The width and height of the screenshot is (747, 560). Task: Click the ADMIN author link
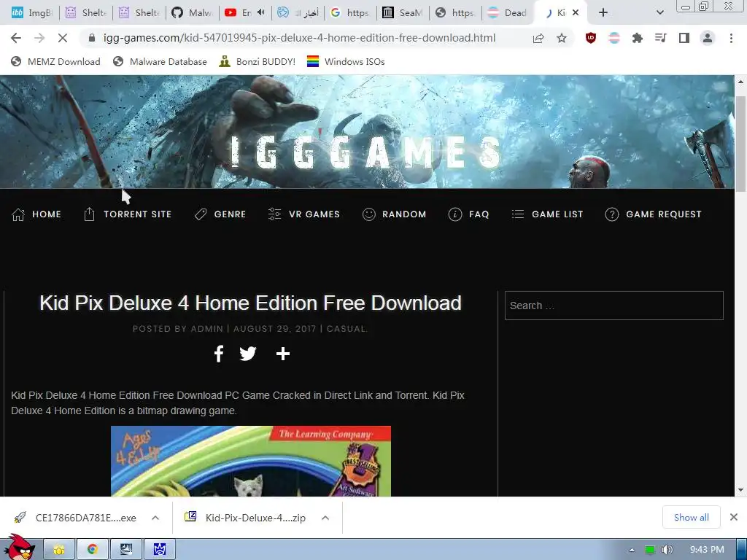tap(206, 329)
